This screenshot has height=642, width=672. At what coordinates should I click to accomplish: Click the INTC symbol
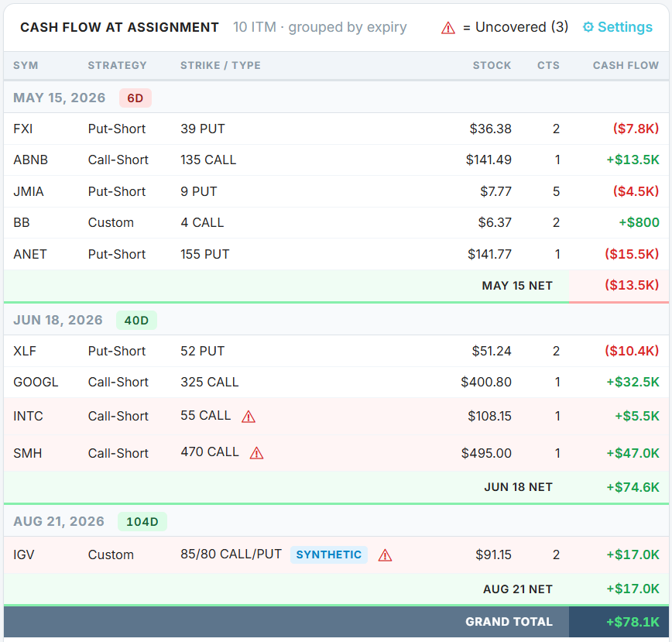[x=28, y=416]
